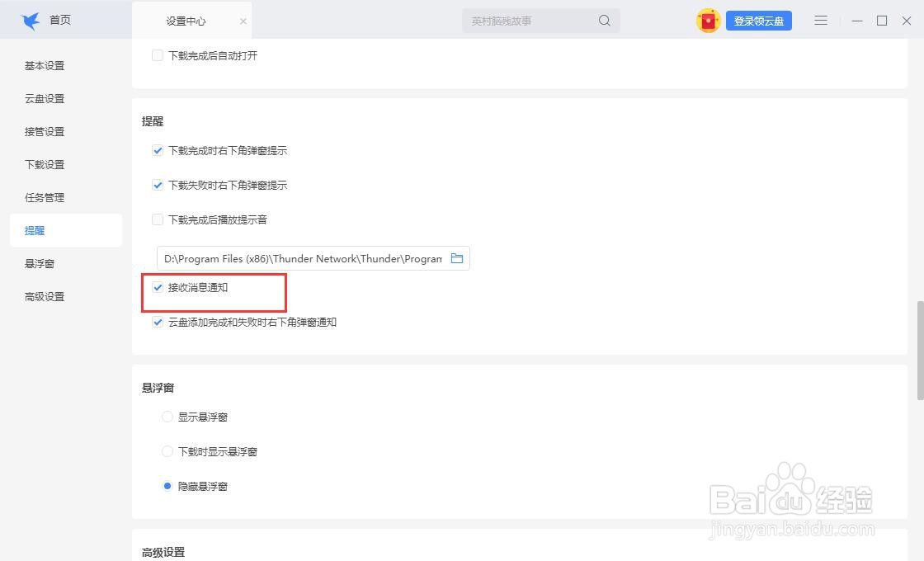Enable 下载完成后自动打开 checkbox

pos(158,55)
